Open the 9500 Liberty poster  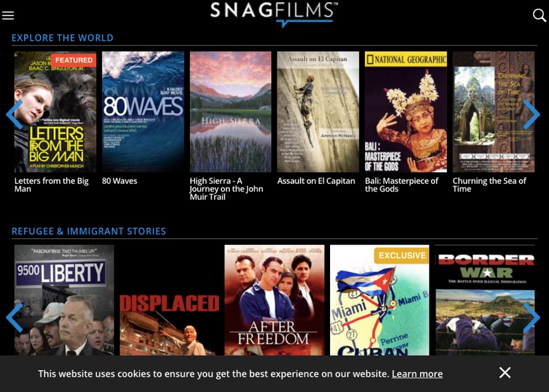pos(64,300)
